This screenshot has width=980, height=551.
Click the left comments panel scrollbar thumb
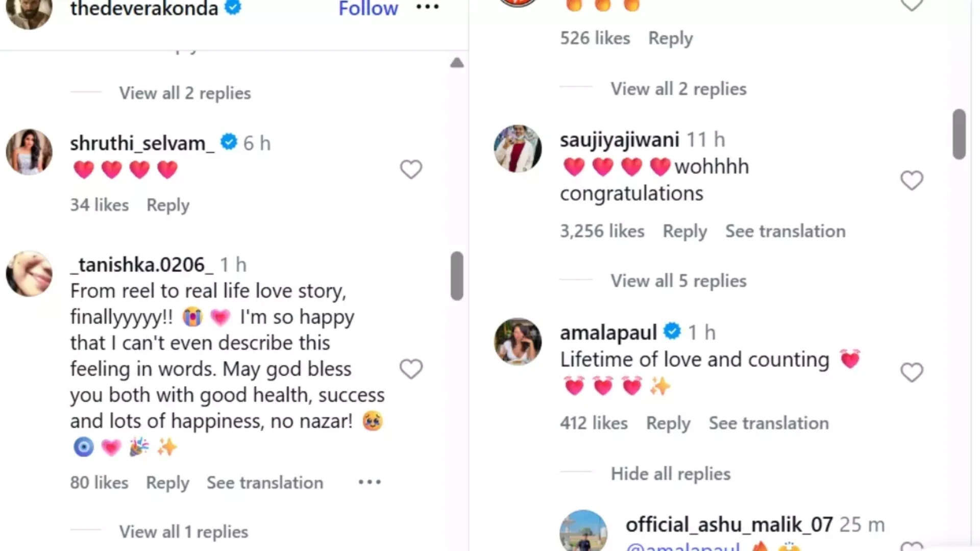pyautogui.click(x=457, y=275)
